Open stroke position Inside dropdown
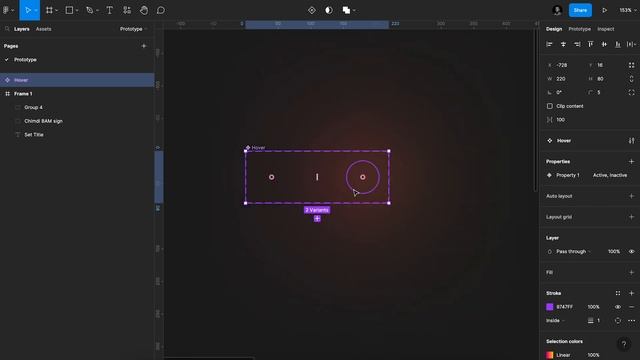The width and height of the screenshot is (640, 360). 555,321
